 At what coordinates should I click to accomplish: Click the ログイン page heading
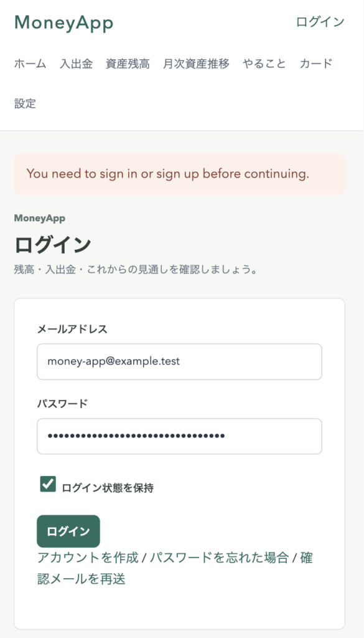(53, 245)
